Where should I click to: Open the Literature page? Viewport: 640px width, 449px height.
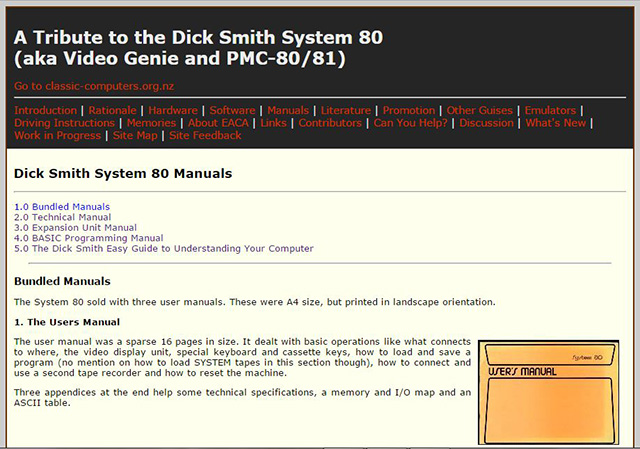click(x=346, y=110)
